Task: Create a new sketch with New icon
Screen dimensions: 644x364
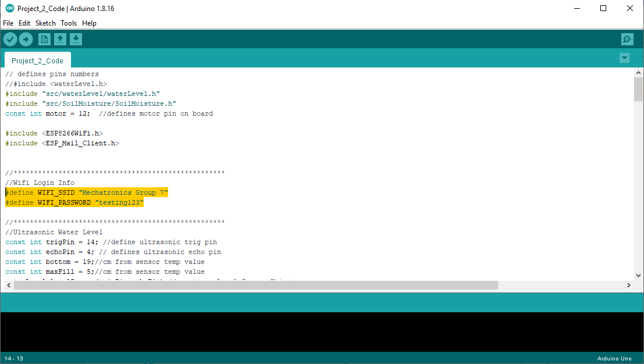Action: pos(44,40)
